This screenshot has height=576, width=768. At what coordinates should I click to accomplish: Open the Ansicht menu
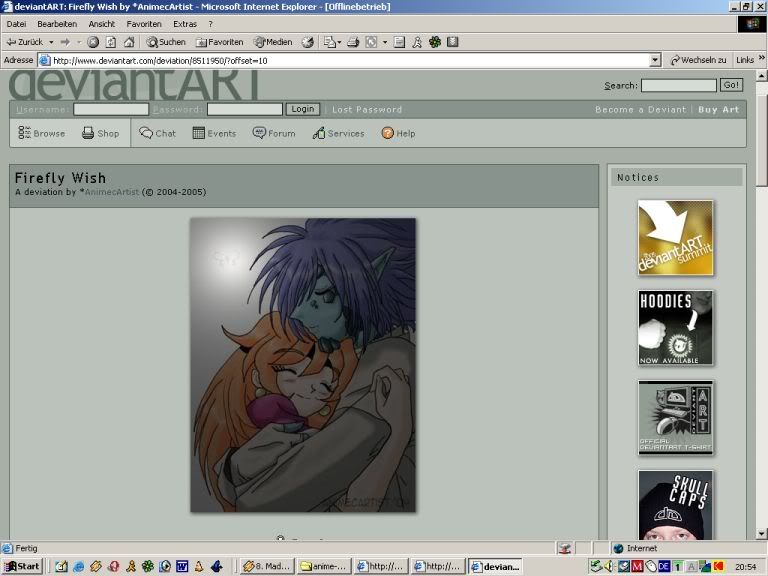click(101, 24)
